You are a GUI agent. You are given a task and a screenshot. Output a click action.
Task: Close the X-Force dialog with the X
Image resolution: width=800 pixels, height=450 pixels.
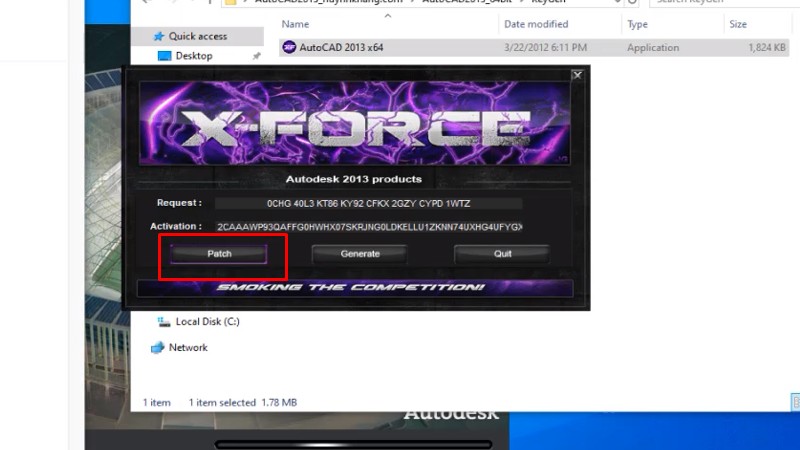(x=577, y=75)
